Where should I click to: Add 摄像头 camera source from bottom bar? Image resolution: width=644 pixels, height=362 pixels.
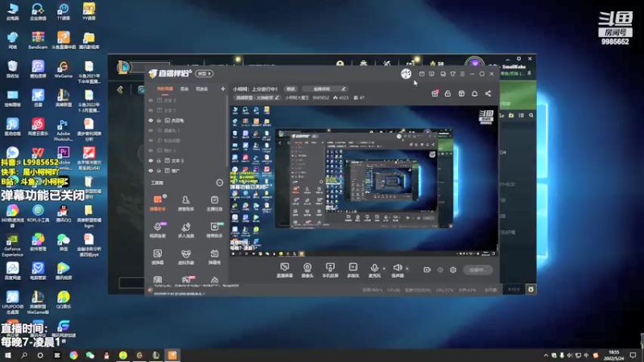[308, 270]
